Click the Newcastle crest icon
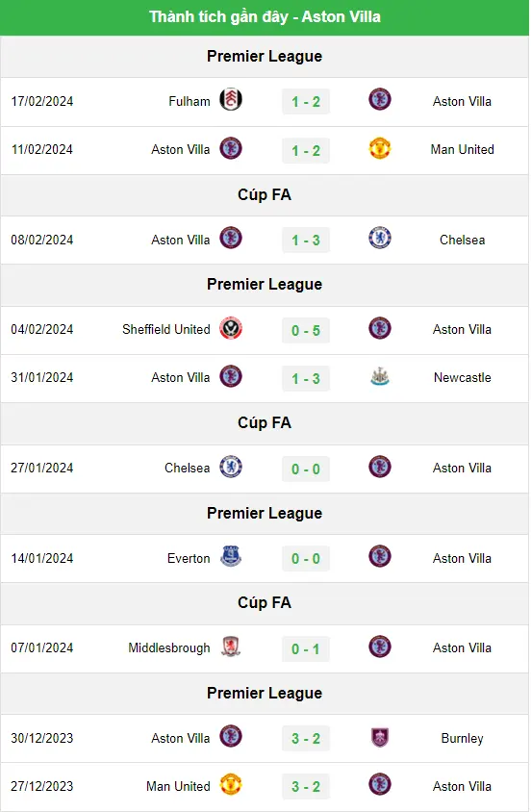The image size is (531, 812). click(379, 376)
